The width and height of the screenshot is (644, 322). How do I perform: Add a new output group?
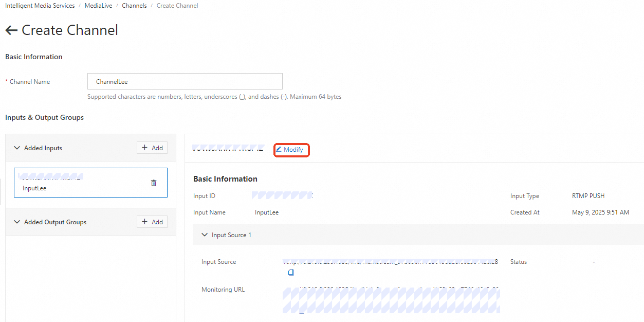(152, 222)
